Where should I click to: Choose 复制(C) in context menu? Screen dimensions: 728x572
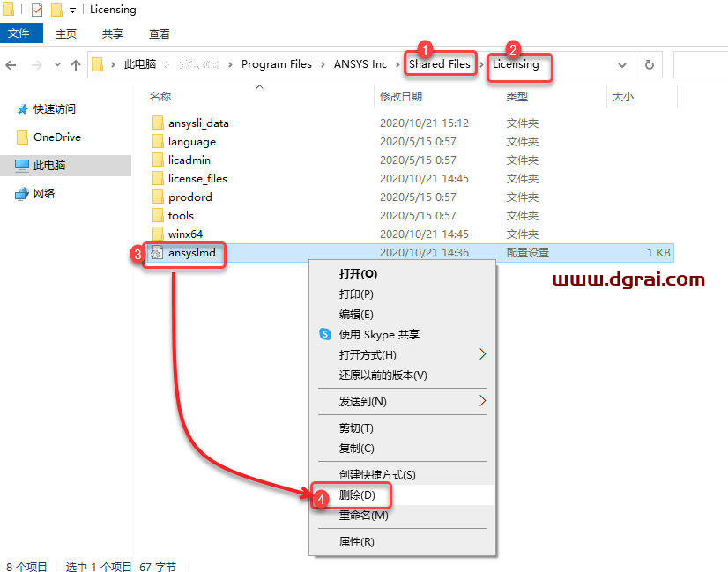coord(402,449)
